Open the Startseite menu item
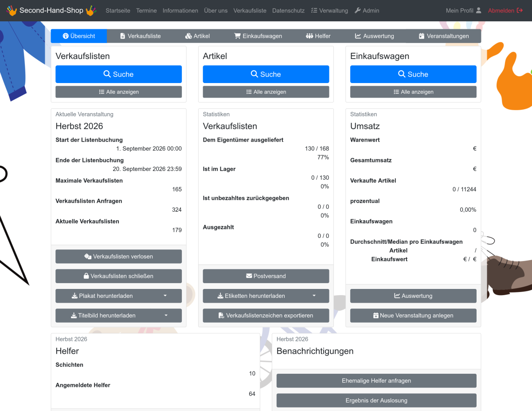 coord(118,11)
